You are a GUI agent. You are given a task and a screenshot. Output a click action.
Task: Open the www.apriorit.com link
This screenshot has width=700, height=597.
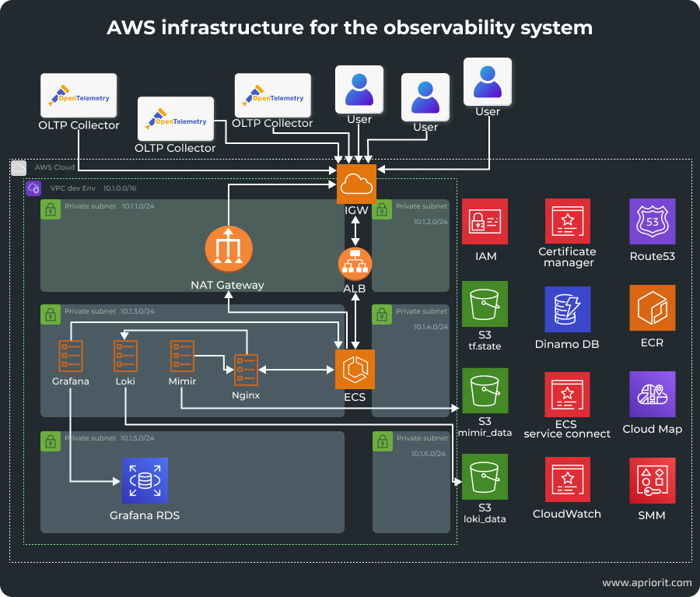(x=646, y=582)
